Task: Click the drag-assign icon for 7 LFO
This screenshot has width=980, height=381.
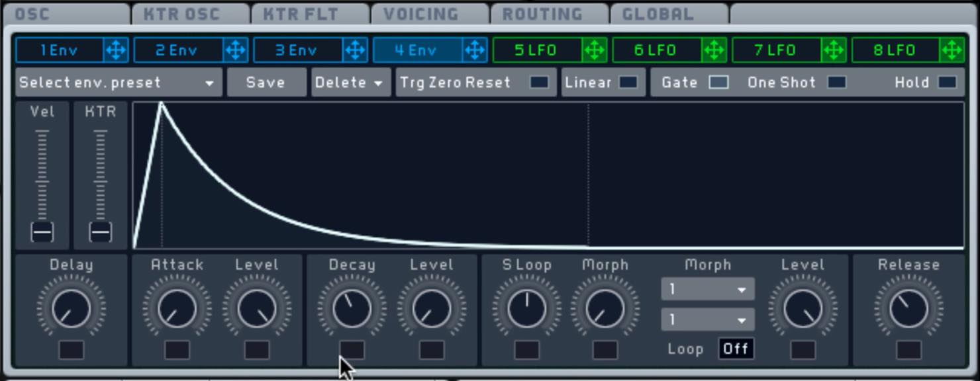Action: [x=833, y=50]
